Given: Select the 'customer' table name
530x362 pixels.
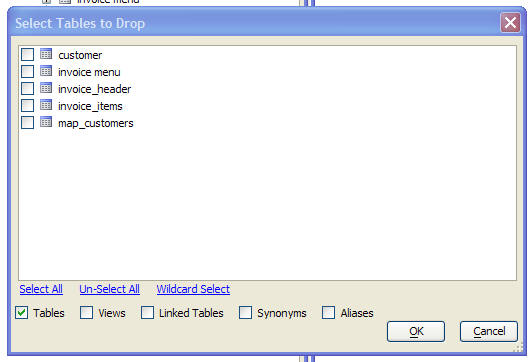Looking at the screenshot, I should coord(80,55).
